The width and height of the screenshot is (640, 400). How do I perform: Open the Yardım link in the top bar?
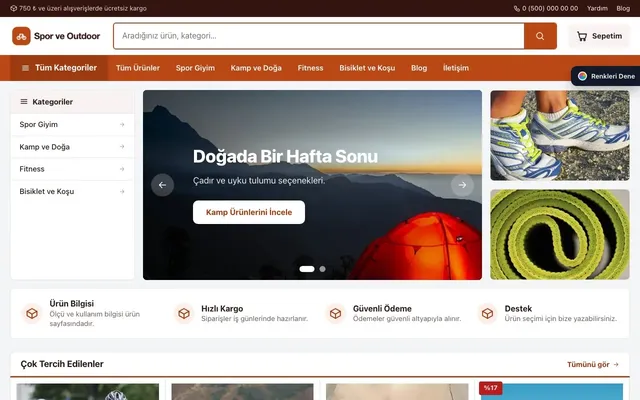pos(597,8)
